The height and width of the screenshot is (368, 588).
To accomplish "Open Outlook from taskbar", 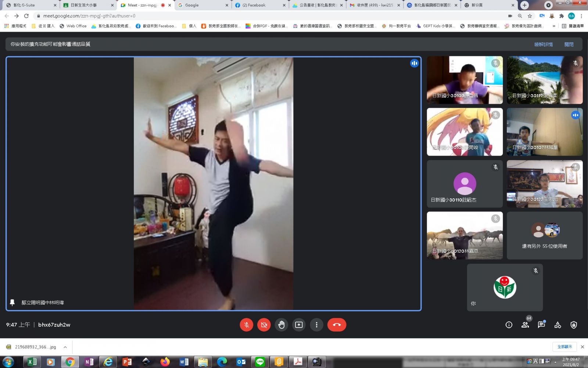I will (x=241, y=362).
